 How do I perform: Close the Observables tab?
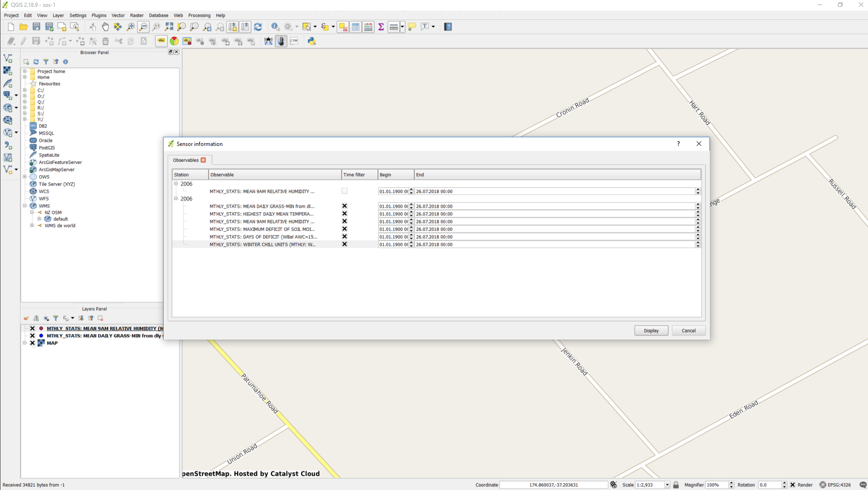pos(204,160)
